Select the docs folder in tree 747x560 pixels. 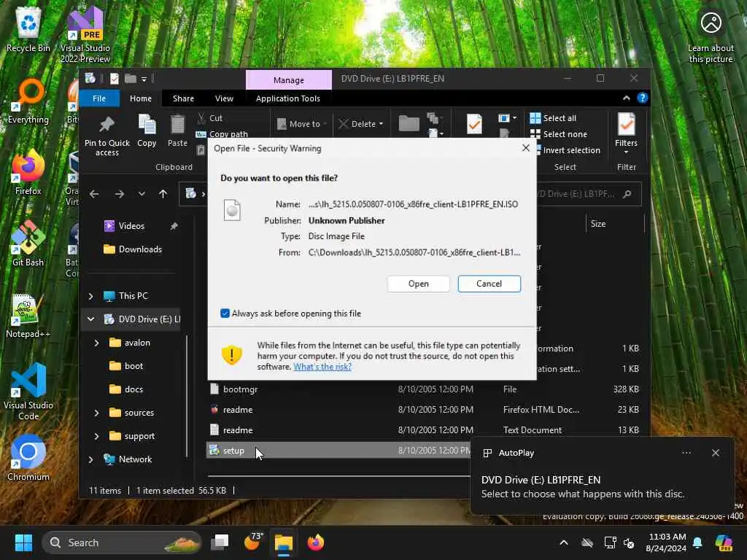127,389
